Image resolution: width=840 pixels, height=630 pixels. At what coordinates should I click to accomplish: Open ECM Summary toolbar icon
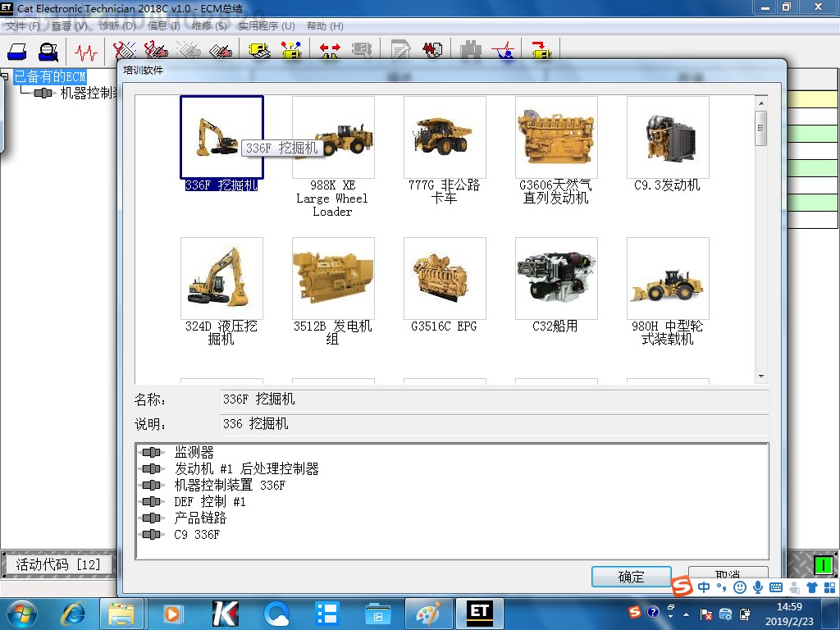pyautogui.click(x=259, y=51)
